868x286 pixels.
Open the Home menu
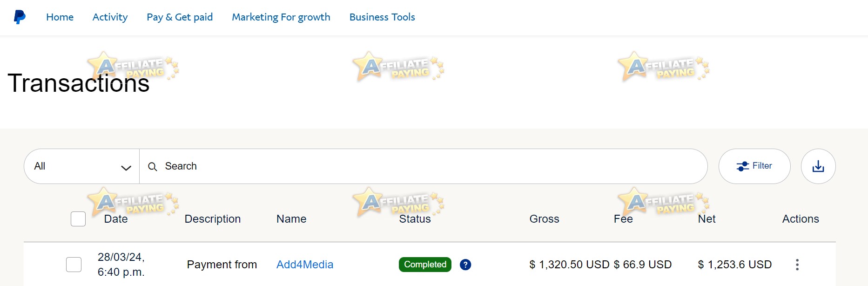click(x=60, y=17)
